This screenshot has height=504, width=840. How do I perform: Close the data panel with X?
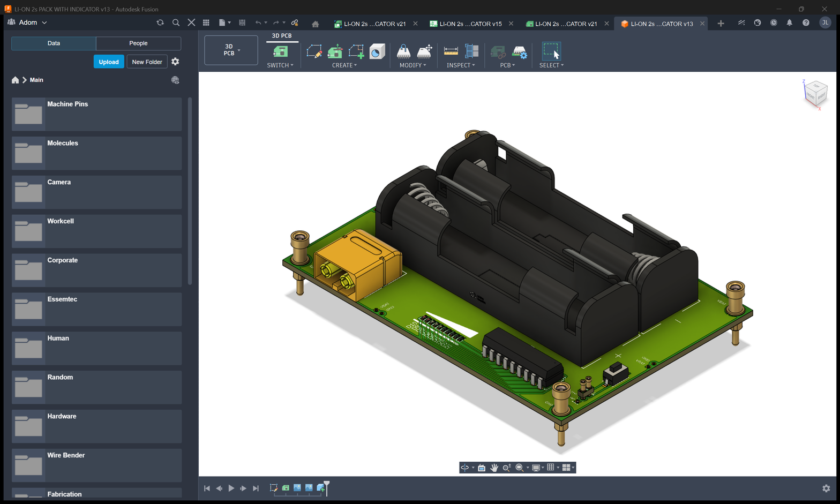tap(191, 22)
